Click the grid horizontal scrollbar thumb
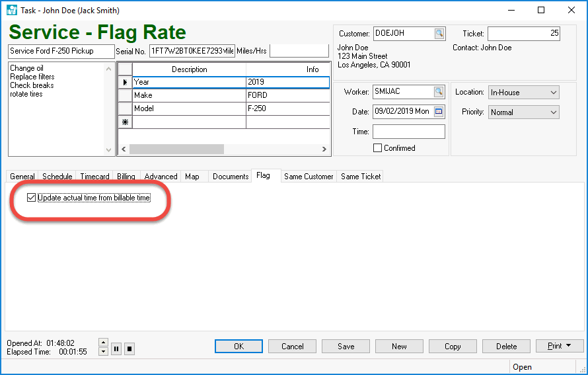Image resolution: width=588 pixels, height=375 pixels. tap(176, 149)
